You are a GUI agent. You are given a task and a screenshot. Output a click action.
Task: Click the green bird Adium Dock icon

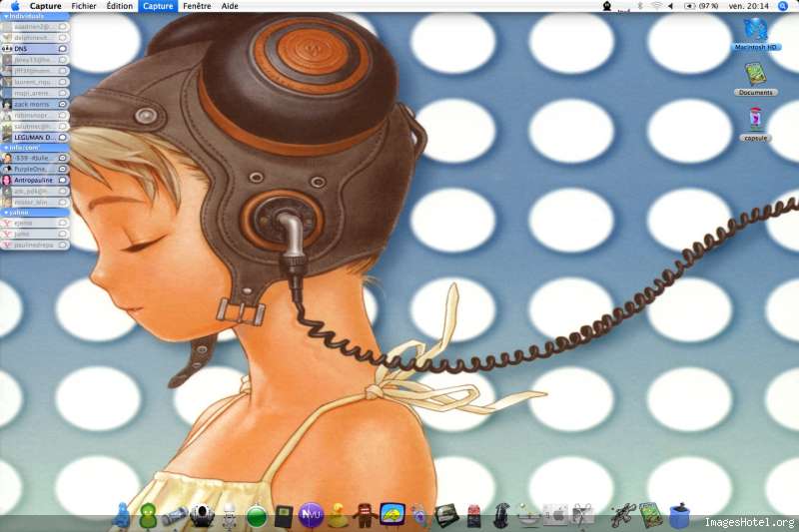(x=148, y=515)
